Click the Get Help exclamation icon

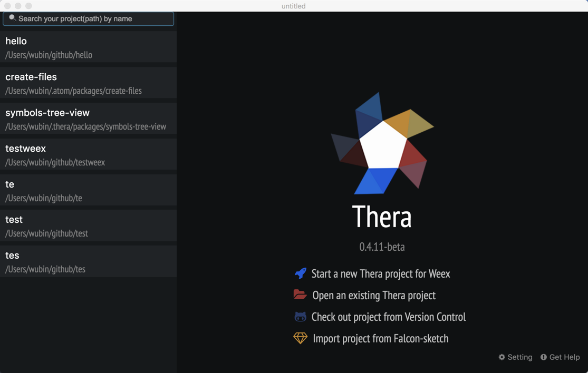click(x=543, y=357)
